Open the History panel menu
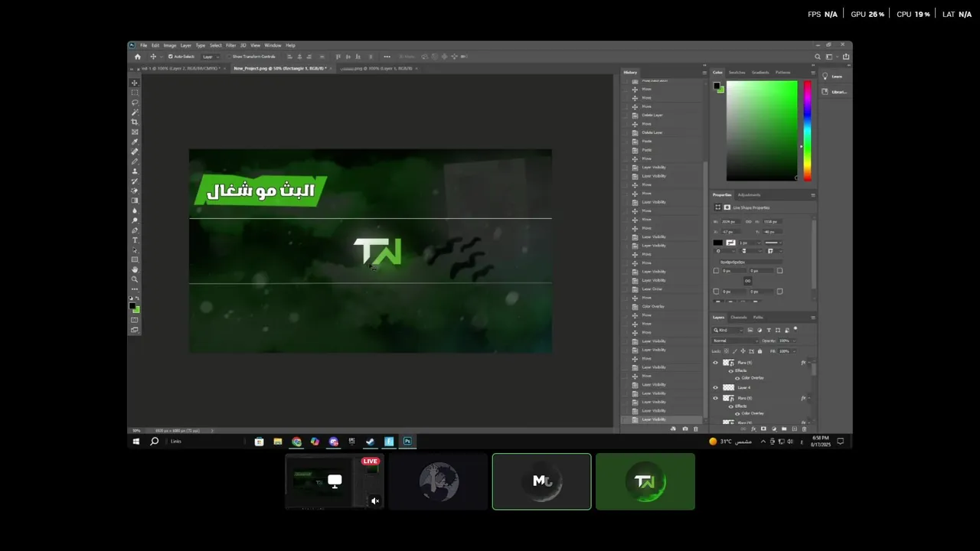Screen dimensions: 980x551 pos(704,73)
